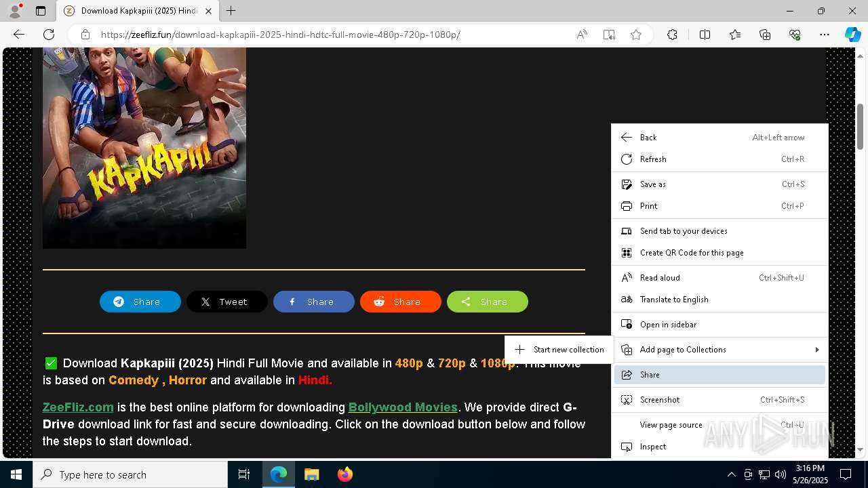The width and height of the screenshot is (868, 488).
Task: Start Read aloud from address bar
Action: (582, 35)
